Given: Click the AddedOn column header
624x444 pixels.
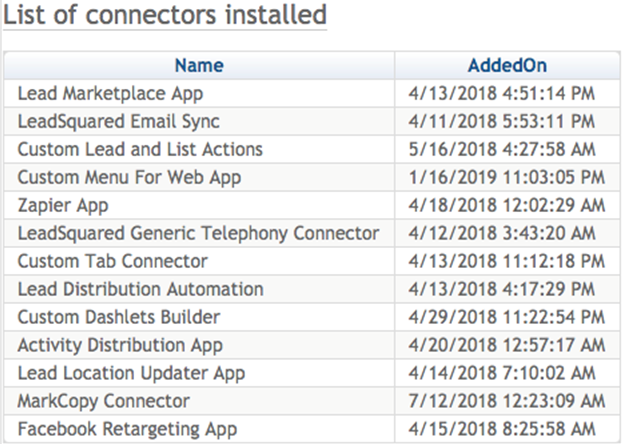Looking at the screenshot, I should pyautogui.click(x=507, y=66).
